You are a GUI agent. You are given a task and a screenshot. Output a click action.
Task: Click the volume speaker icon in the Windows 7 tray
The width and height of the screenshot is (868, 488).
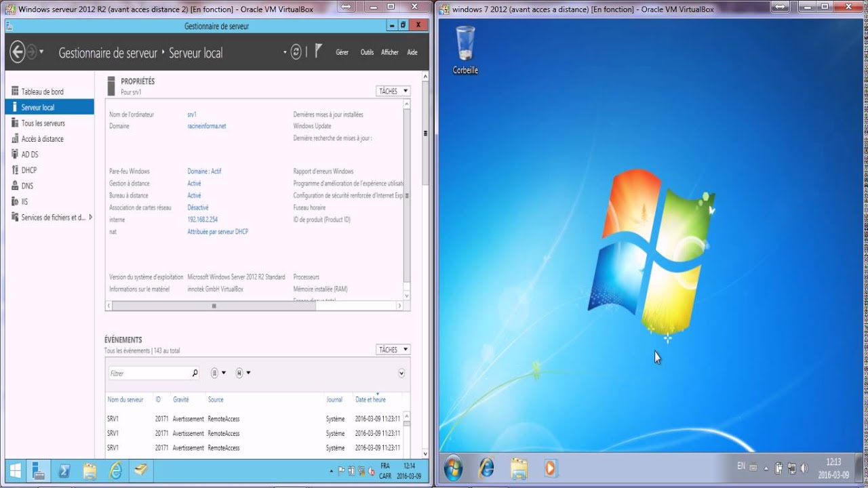tap(804, 468)
